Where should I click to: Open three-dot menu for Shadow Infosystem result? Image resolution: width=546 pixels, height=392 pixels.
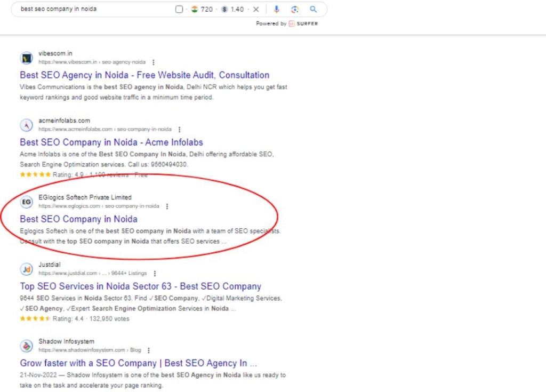click(x=149, y=350)
